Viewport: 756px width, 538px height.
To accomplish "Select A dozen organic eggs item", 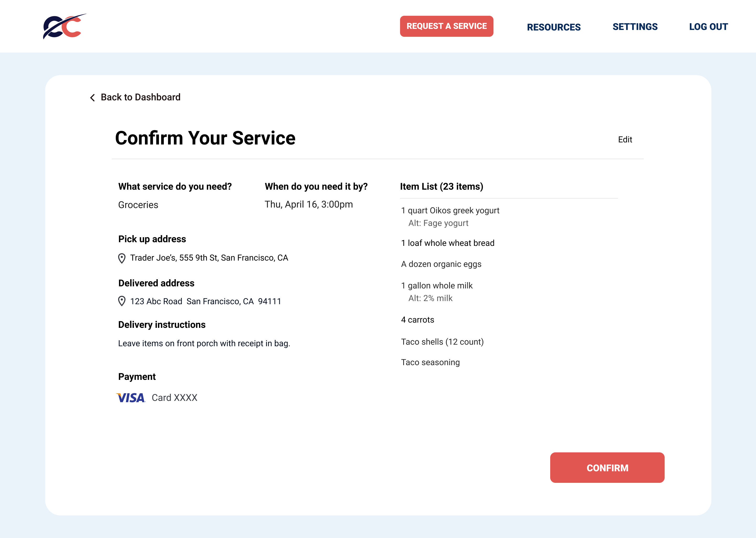I will pyautogui.click(x=441, y=264).
